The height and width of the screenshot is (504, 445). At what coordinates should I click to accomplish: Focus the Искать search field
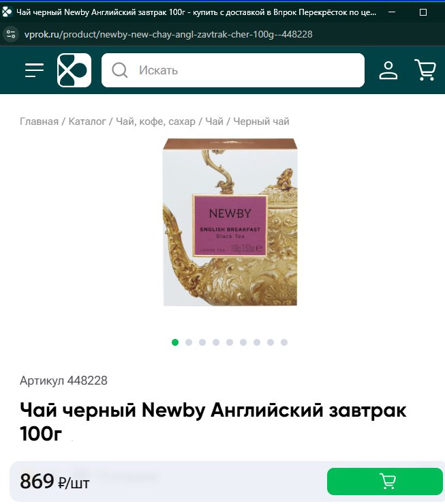[233, 70]
